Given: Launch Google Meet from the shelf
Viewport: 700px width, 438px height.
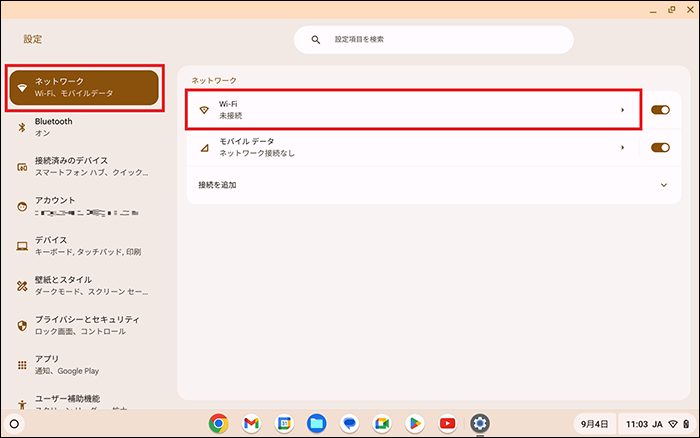Looking at the screenshot, I should [381, 423].
